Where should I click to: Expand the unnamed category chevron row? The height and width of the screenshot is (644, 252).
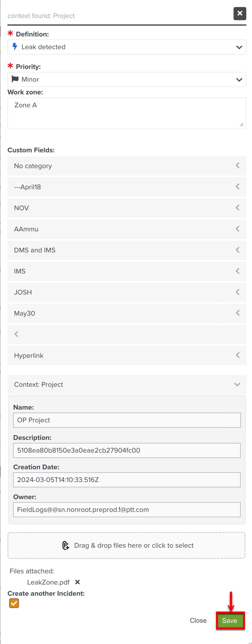tap(127, 334)
